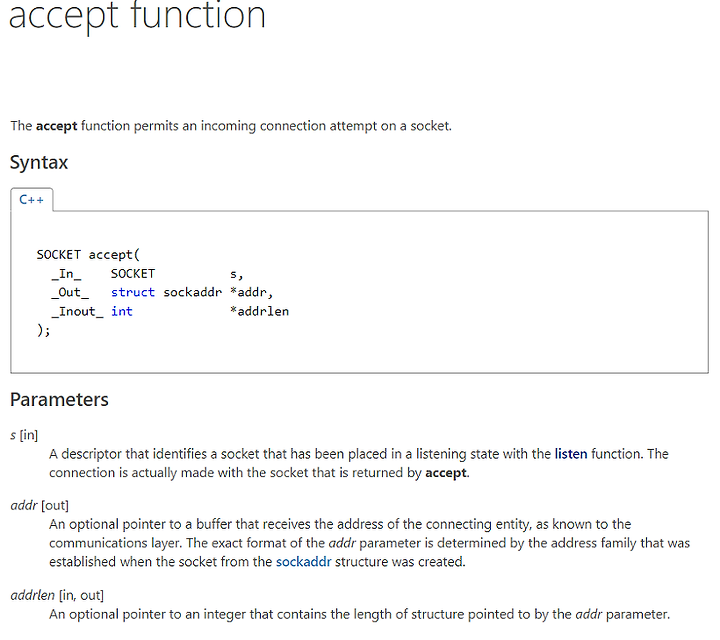Click the struct keyword in code

[133, 292]
